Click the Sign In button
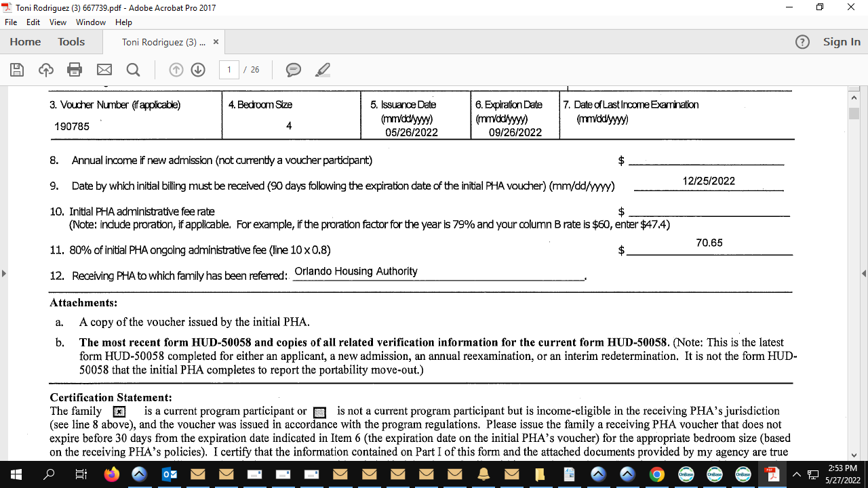The image size is (868, 488). pos(842,42)
